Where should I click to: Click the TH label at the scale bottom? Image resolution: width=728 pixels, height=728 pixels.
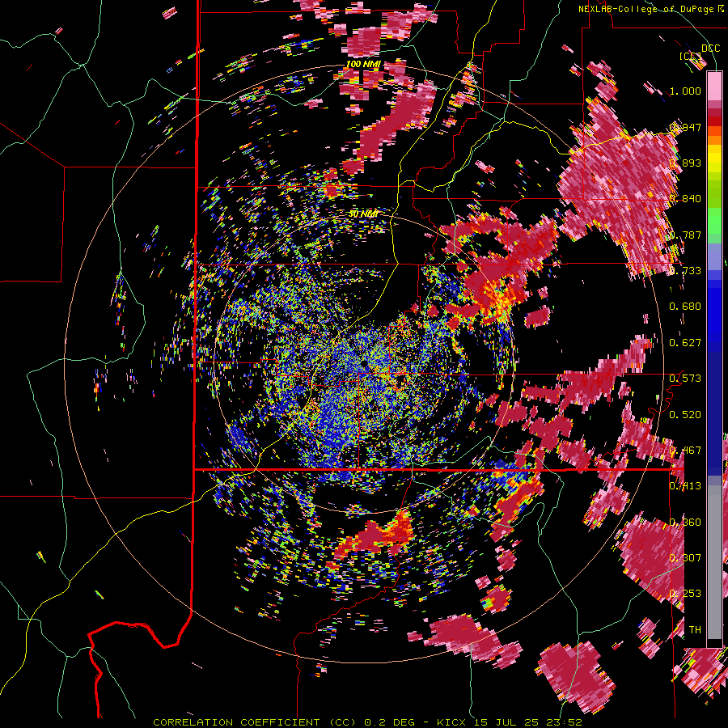695,630
